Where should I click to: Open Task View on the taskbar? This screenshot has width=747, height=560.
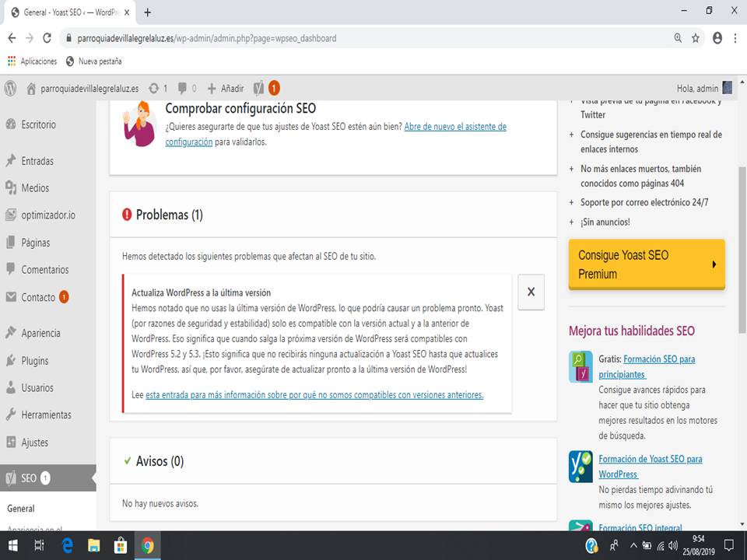pos(40,546)
